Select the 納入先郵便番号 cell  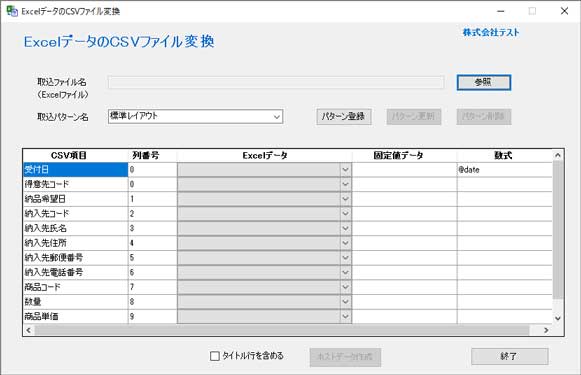click(76, 258)
